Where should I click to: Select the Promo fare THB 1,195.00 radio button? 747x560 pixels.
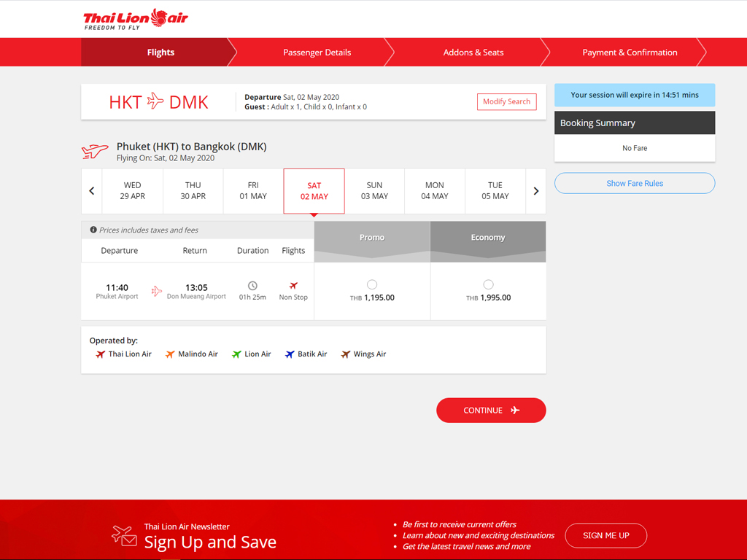[372, 284]
